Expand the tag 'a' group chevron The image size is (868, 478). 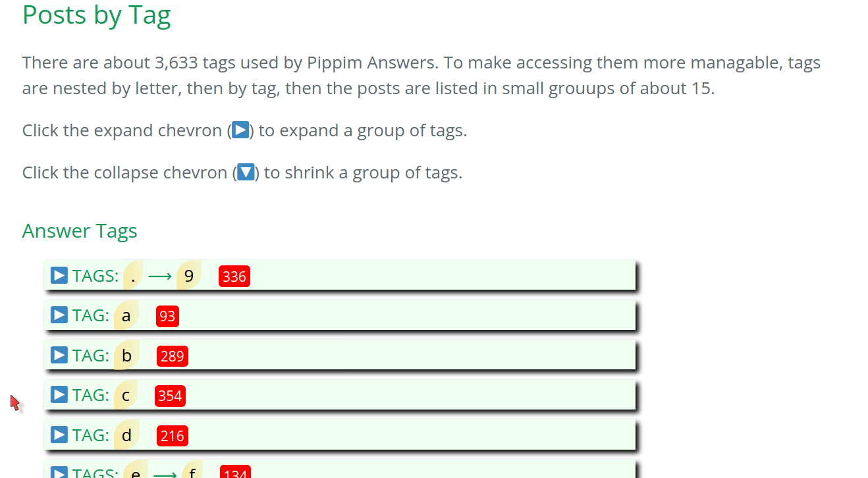(59, 315)
